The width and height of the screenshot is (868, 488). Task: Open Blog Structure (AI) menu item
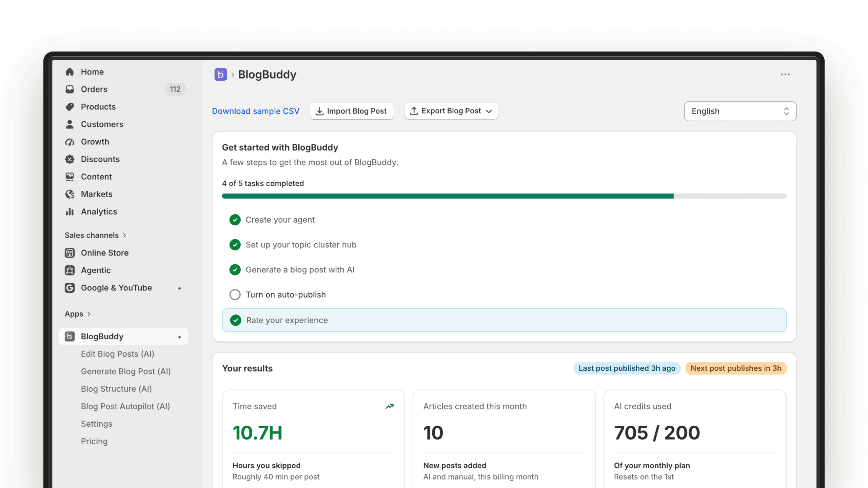[x=116, y=389]
